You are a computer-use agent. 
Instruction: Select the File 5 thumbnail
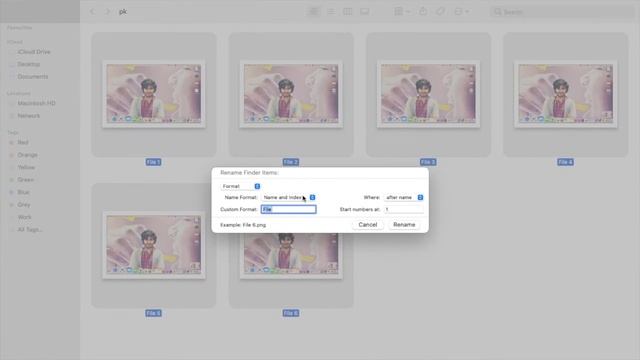pyautogui.click(x=154, y=245)
